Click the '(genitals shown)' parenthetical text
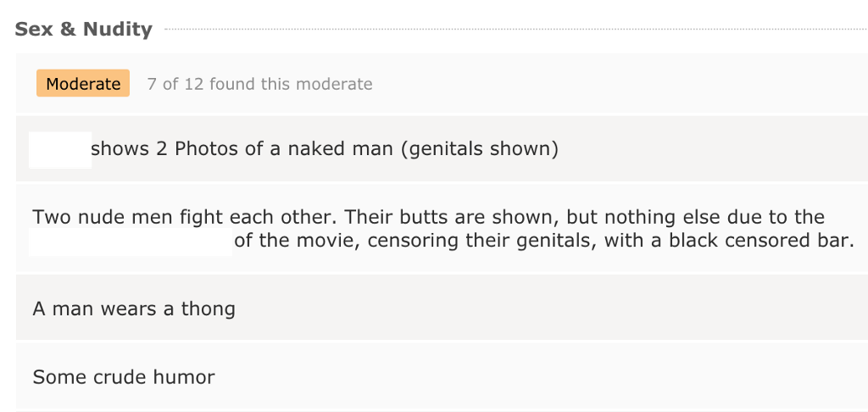 pos(480,149)
